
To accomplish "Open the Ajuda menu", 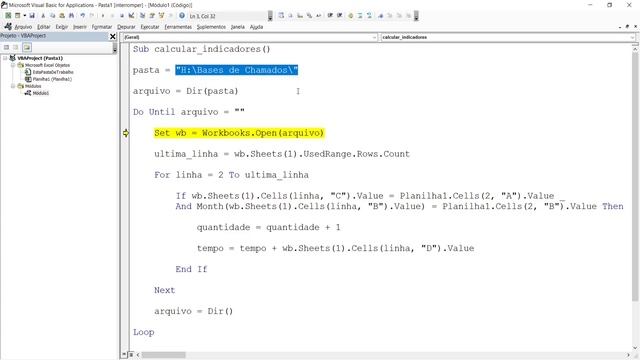I will [x=256, y=27].
